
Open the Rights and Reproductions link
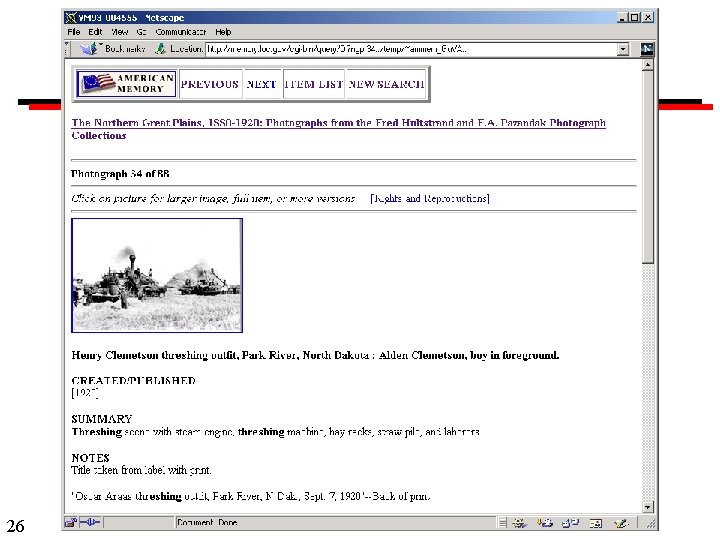click(x=430, y=198)
